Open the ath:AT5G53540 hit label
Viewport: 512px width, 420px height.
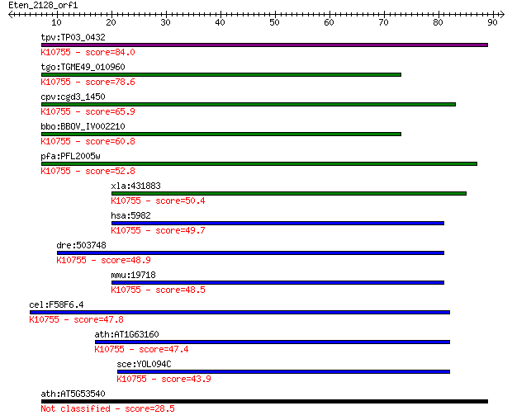pyautogui.click(x=73, y=394)
